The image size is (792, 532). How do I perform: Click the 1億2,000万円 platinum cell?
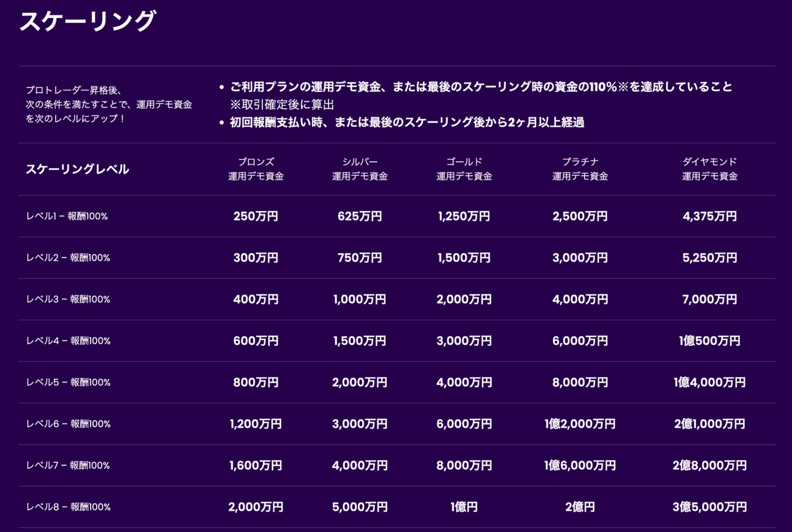(580, 424)
